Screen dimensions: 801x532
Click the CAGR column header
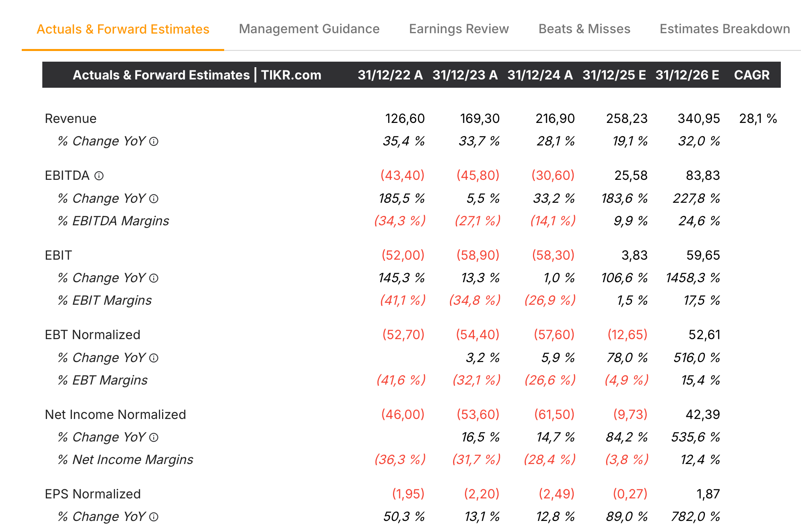[x=752, y=75]
